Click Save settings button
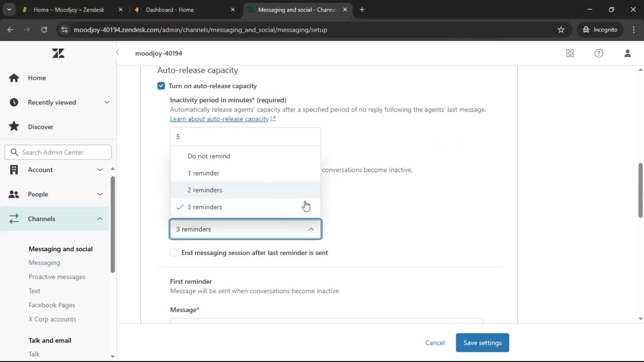Image resolution: width=644 pixels, height=362 pixels. point(482,343)
